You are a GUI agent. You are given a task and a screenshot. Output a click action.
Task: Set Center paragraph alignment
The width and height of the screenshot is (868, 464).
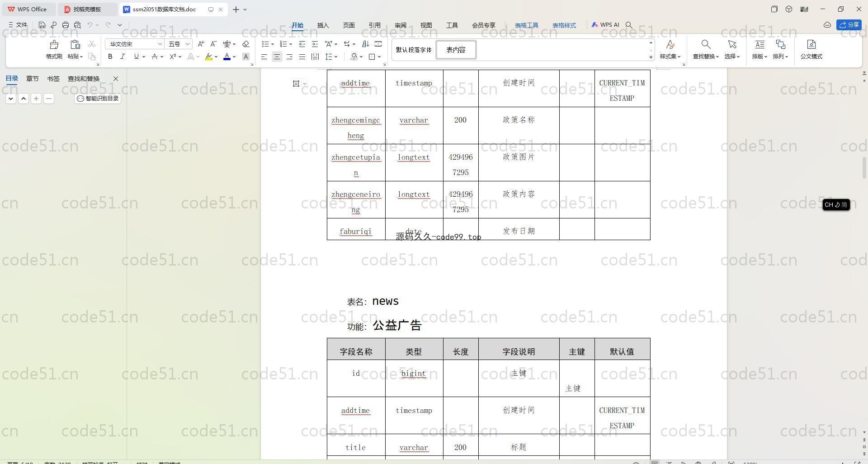[x=277, y=57]
